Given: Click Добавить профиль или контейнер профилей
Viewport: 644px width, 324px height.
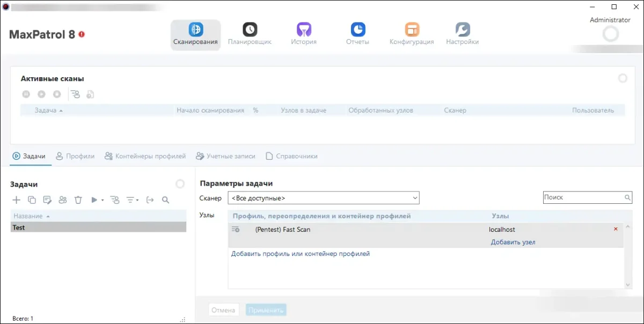Looking at the screenshot, I should 300,254.
